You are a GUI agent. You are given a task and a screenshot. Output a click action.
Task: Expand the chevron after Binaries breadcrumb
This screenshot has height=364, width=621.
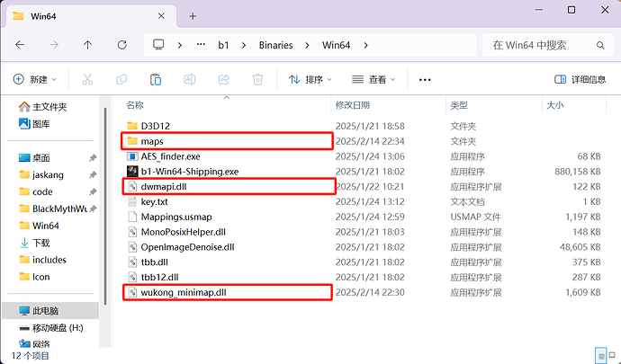[x=307, y=46]
